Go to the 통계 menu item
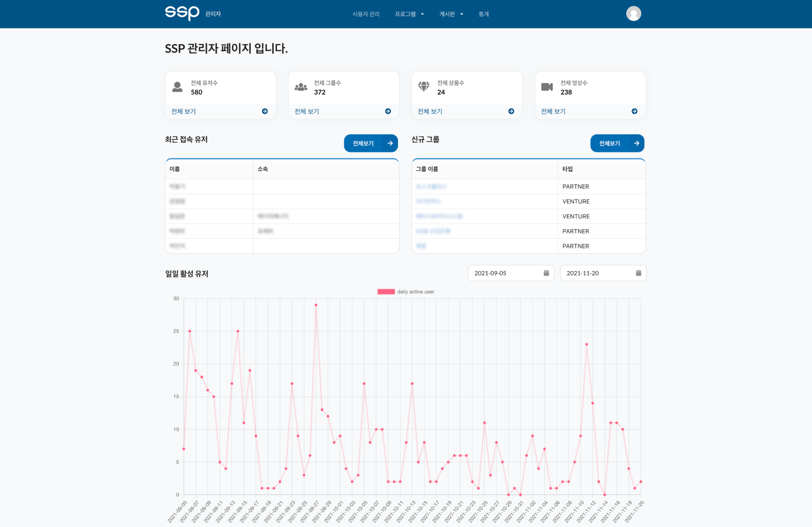This screenshot has width=812, height=527. [x=484, y=14]
